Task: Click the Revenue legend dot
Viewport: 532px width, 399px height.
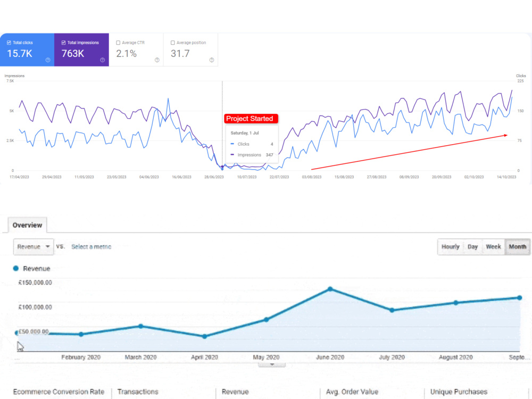Action: pos(15,268)
